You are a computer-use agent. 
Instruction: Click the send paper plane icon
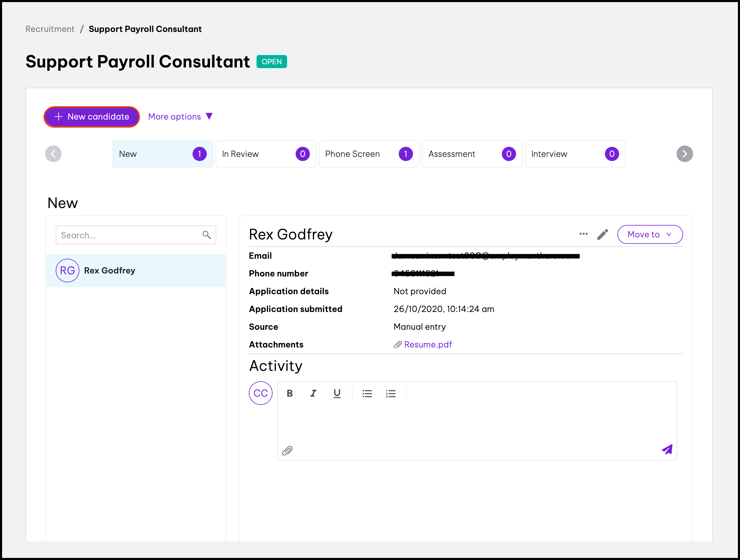coord(667,449)
